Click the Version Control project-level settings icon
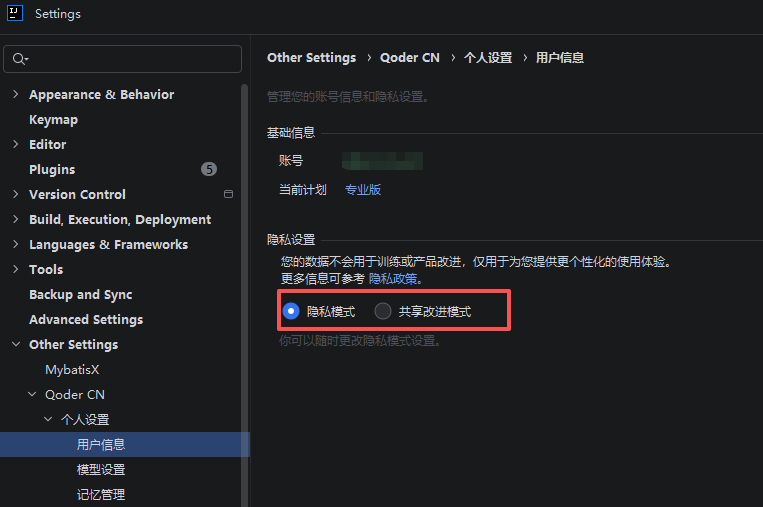Image resolution: width=763 pixels, height=507 pixels. (228, 194)
